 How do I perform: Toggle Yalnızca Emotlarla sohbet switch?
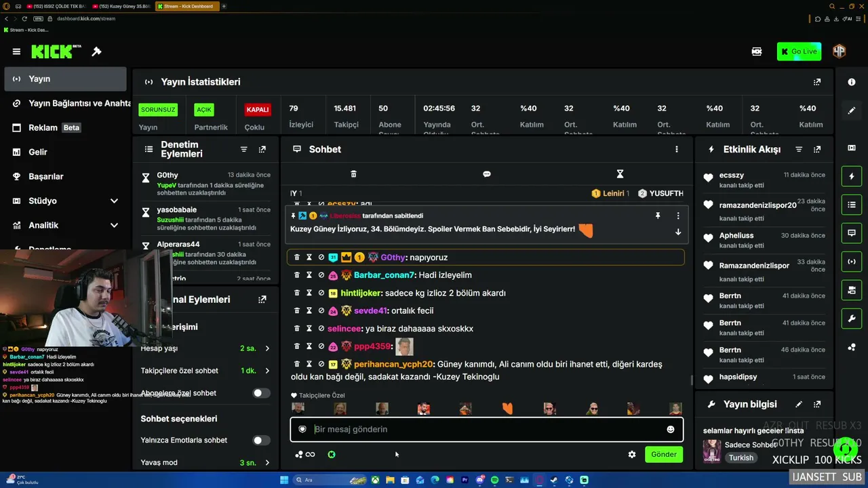tap(260, 441)
